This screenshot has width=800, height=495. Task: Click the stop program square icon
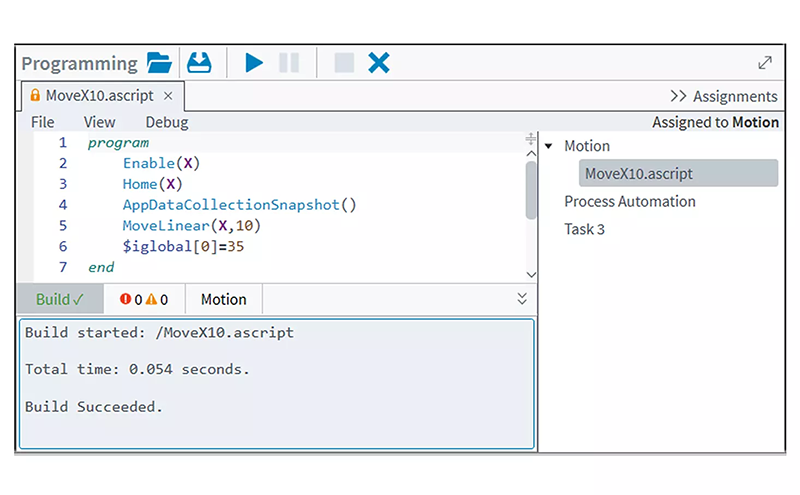pos(344,63)
